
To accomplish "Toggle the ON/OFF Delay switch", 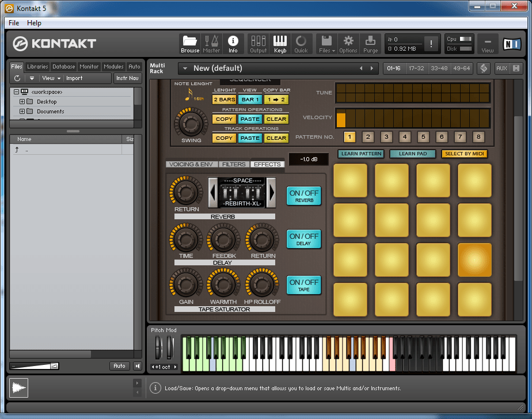I will tap(303, 239).
